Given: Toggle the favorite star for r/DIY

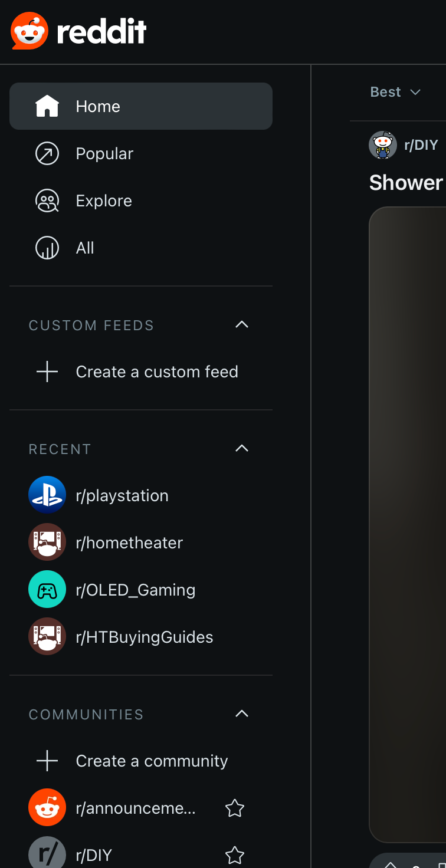Looking at the screenshot, I should (235, 854).
